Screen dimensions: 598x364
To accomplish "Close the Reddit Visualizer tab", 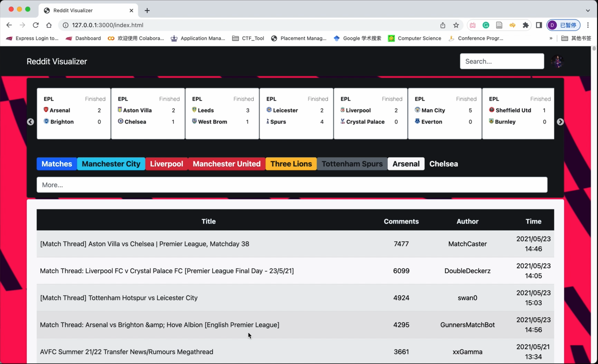I will [131, 10].
